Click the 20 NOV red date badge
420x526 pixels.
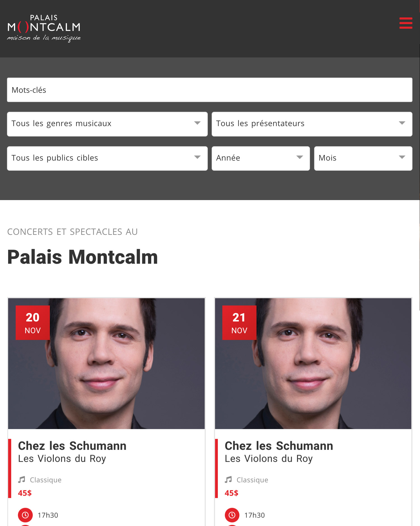click(x=32, y=323)
